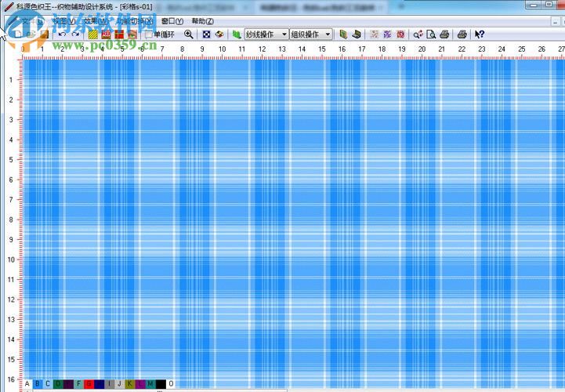Click the red fabric texture icon
The width and height of the screenshot is (565, 392).
(106, 34)
